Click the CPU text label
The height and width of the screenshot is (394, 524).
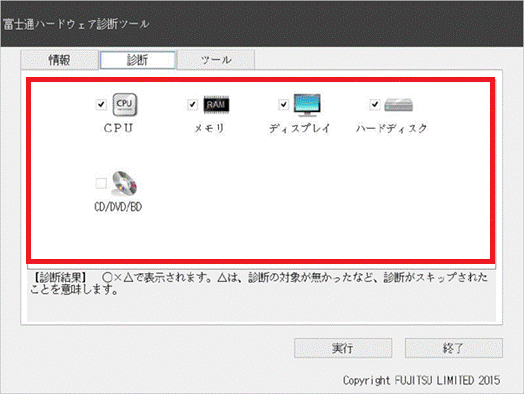pyautogui.click(x=118, y=128)
